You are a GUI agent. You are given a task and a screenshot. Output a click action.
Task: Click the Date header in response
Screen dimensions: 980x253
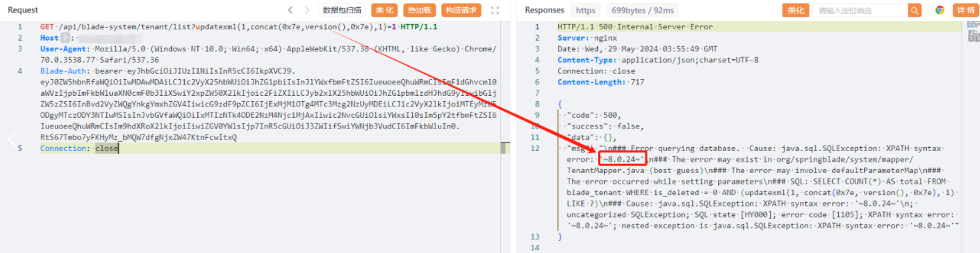click(637, 49)
